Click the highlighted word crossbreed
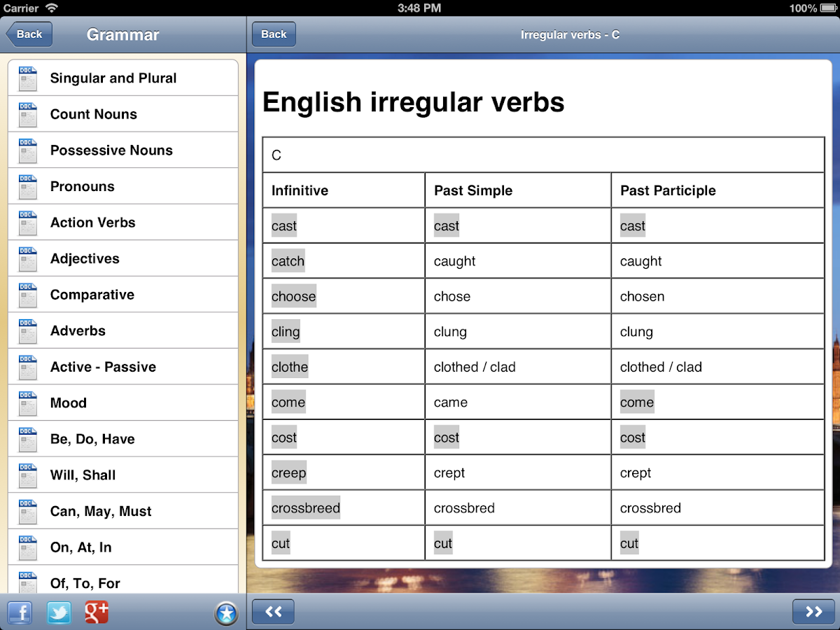Image resolution: width=840 pixels, height=630 pixels. (306, 507)
